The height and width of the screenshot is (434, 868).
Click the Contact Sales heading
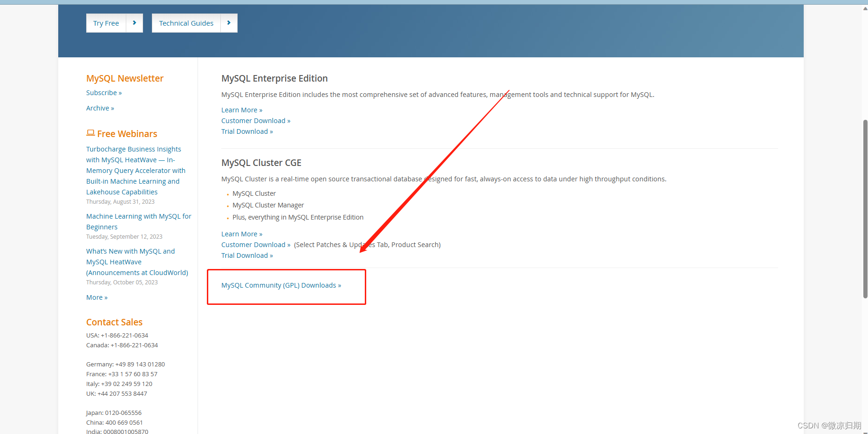114,322
